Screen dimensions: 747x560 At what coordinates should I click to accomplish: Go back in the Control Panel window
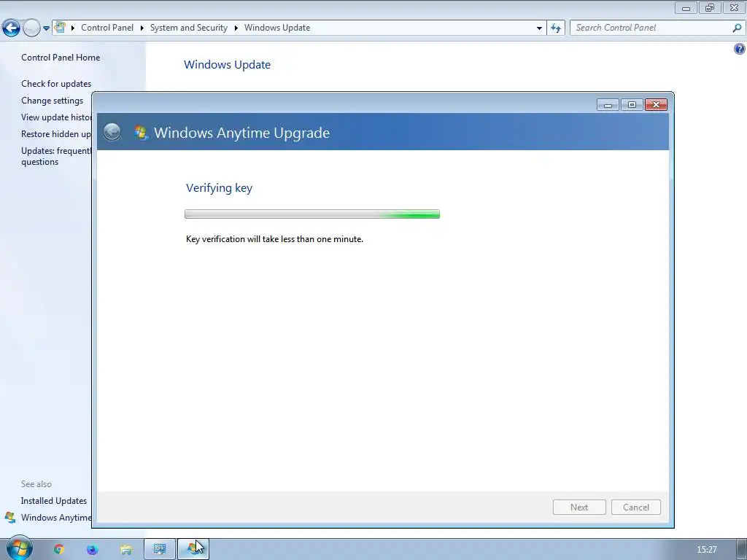(12, 28)
